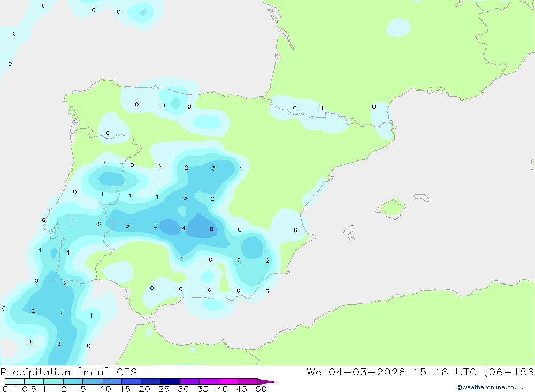The height and width of the screenshot is (392, 535).
Task: Choose the 45–50 mm legend swatch
Action: [248, 381]
